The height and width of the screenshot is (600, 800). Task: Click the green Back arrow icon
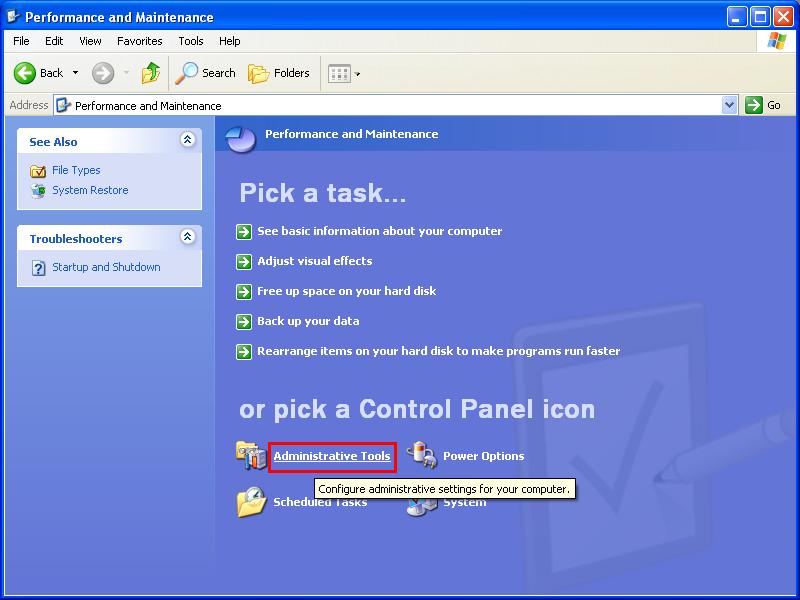coord(24,73)
